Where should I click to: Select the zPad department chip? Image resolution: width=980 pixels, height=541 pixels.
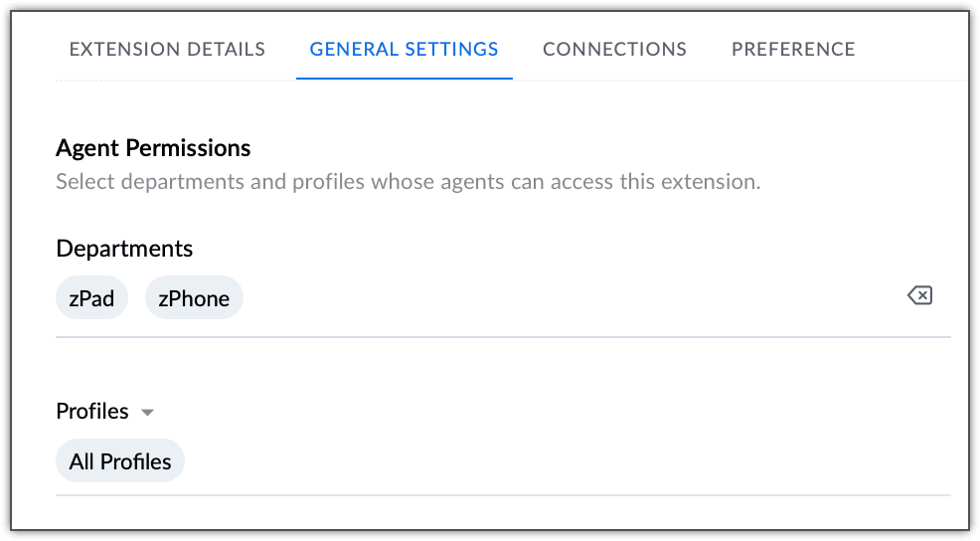pyautogui.click(x=91, y=298)
